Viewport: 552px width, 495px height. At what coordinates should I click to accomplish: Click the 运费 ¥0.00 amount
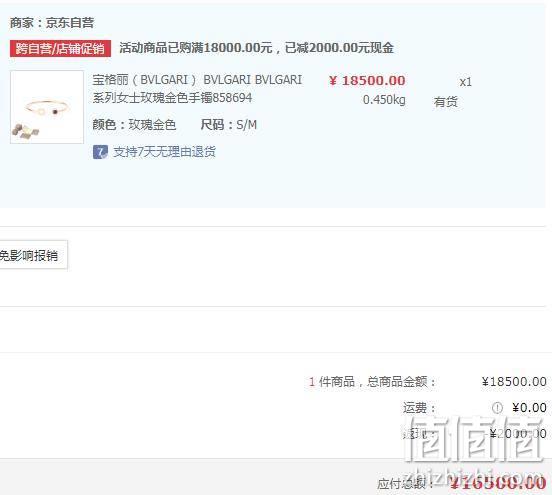click(x=529, y=408)
